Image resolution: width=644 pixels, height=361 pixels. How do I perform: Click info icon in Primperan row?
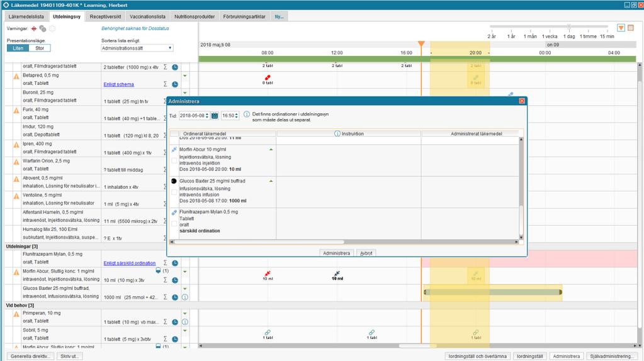click(x=185, y=322)
